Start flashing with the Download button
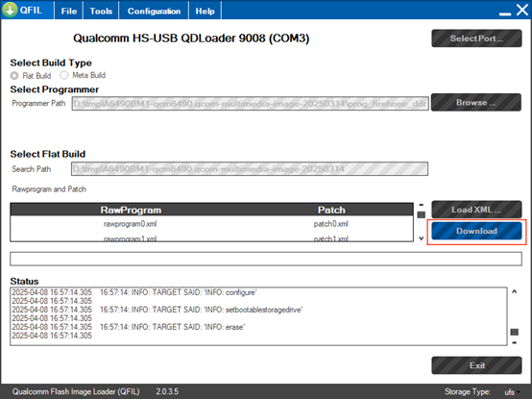The image size is (532, 399). pyautogui.click(x=476, y=231)
